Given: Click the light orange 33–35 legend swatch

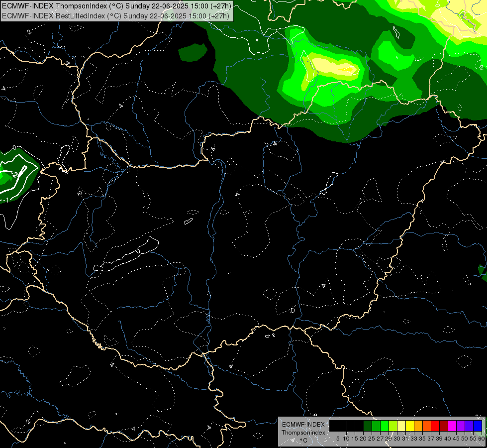Looking at the screenshot, I should point(418,426).
